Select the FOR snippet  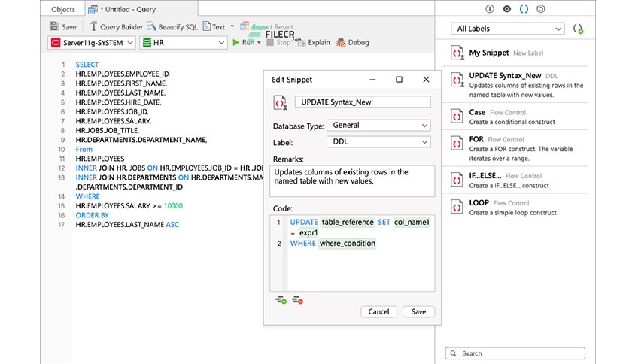pos(515,148)
